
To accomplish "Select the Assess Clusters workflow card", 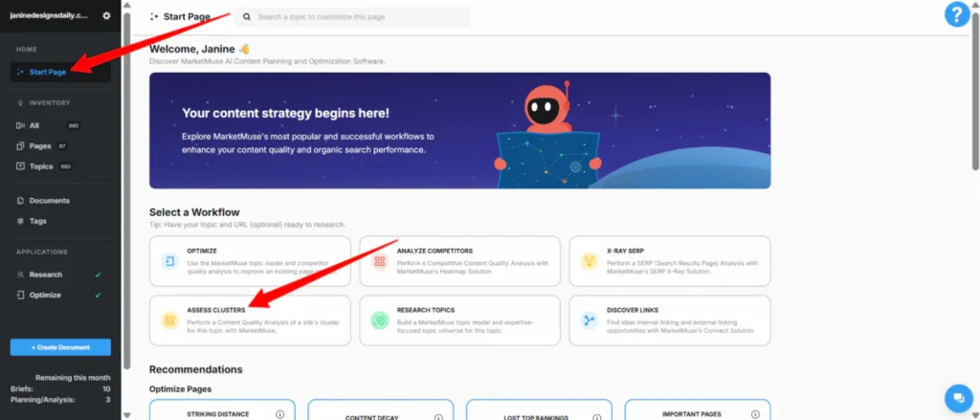I will coord(250,321).
